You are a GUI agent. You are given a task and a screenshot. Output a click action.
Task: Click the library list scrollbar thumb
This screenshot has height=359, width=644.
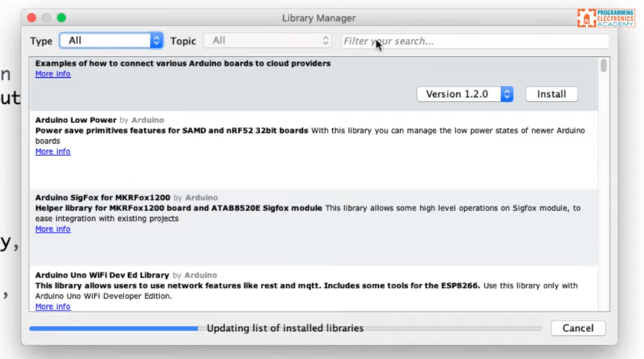603,65
